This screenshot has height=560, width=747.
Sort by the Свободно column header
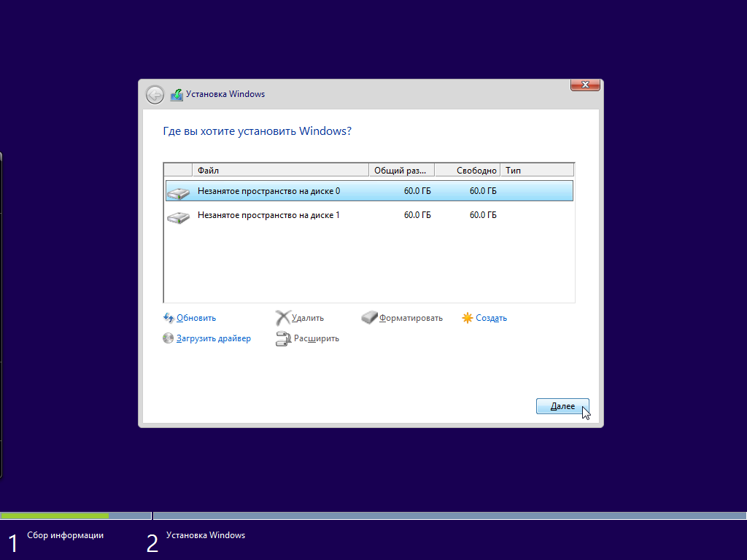[x=468, y=170]
